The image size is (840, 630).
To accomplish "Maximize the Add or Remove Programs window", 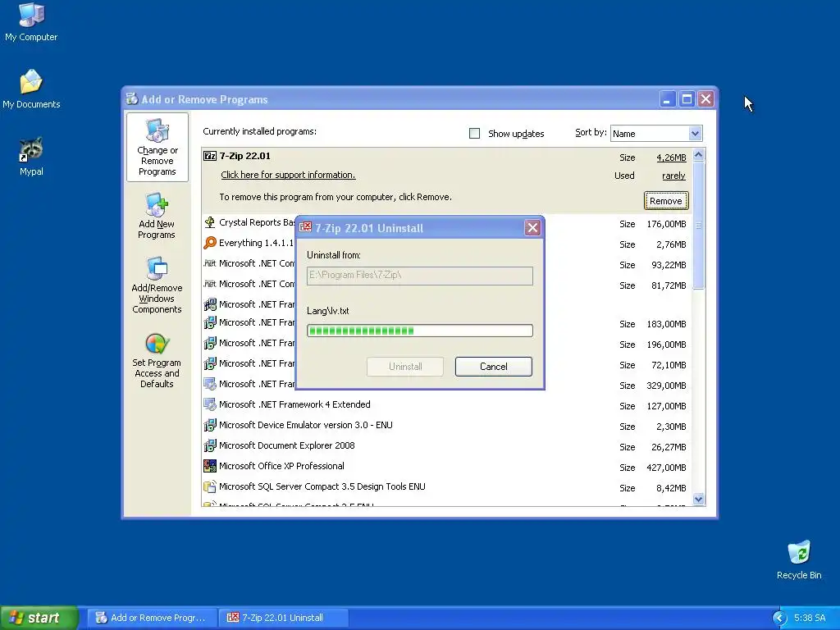I will pyautogui.click(x=687, y=99).
